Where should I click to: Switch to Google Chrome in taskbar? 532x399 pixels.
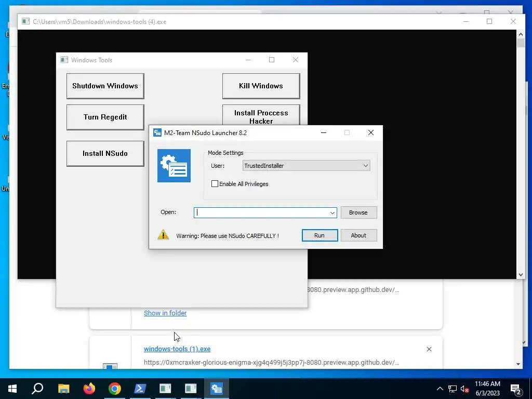coord(115,389)
